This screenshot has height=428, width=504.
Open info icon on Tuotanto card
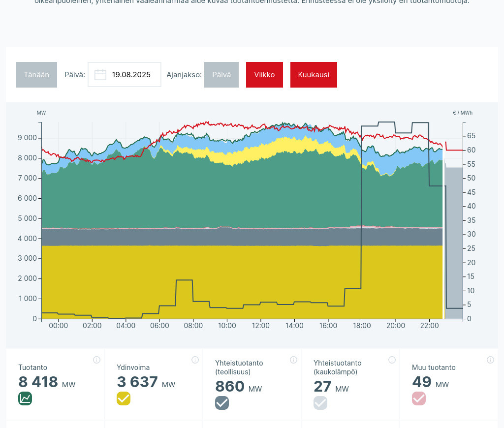pyautogui.click(x=96, y=360)
